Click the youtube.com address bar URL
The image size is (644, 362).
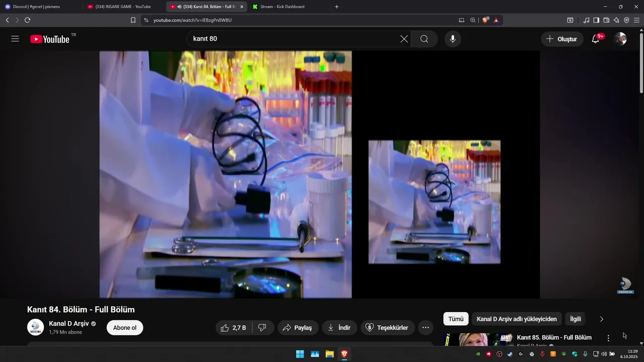[x=192, y=20]
